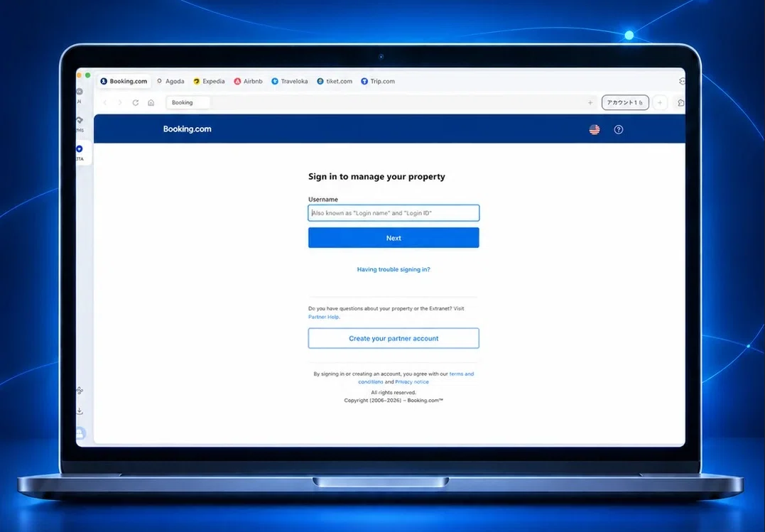Viewport: 765px width, 532px height.
Task: Click Create your partner account
Action: (x=394, y=338)
